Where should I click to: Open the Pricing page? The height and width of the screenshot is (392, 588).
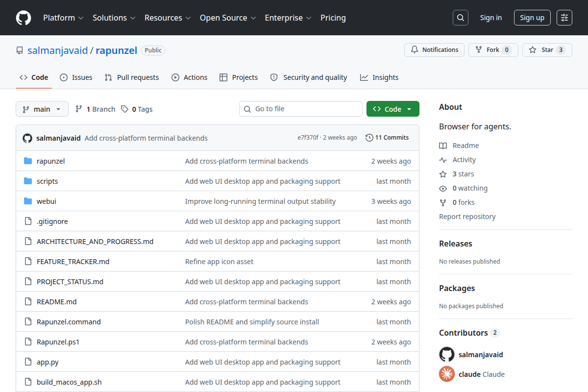pos(333,18)
